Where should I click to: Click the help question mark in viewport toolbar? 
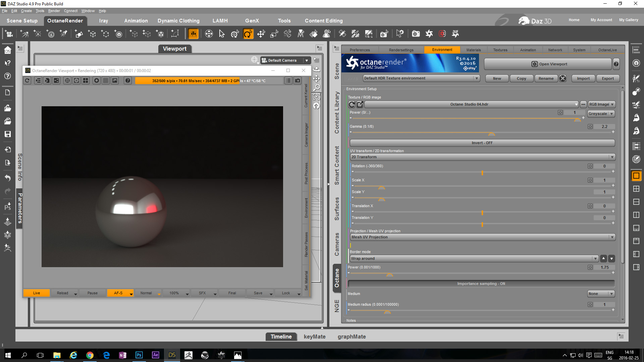pyautogui.click(x=127, y=80)
